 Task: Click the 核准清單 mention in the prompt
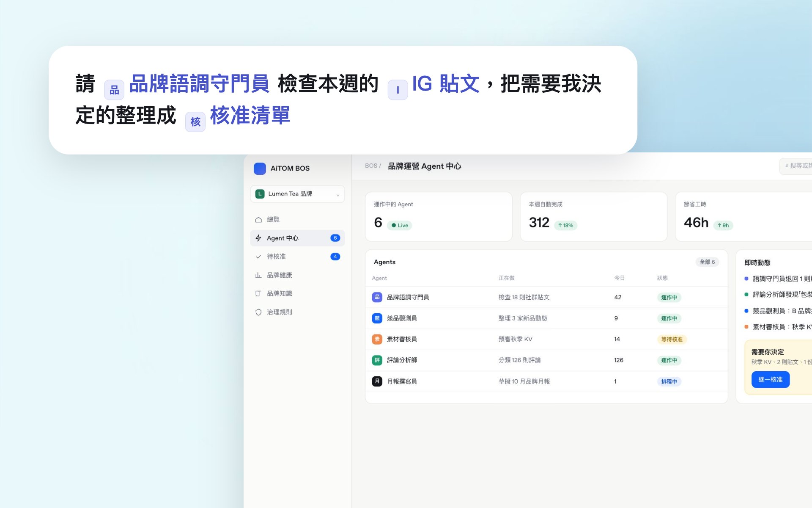[x=250, y=116]
